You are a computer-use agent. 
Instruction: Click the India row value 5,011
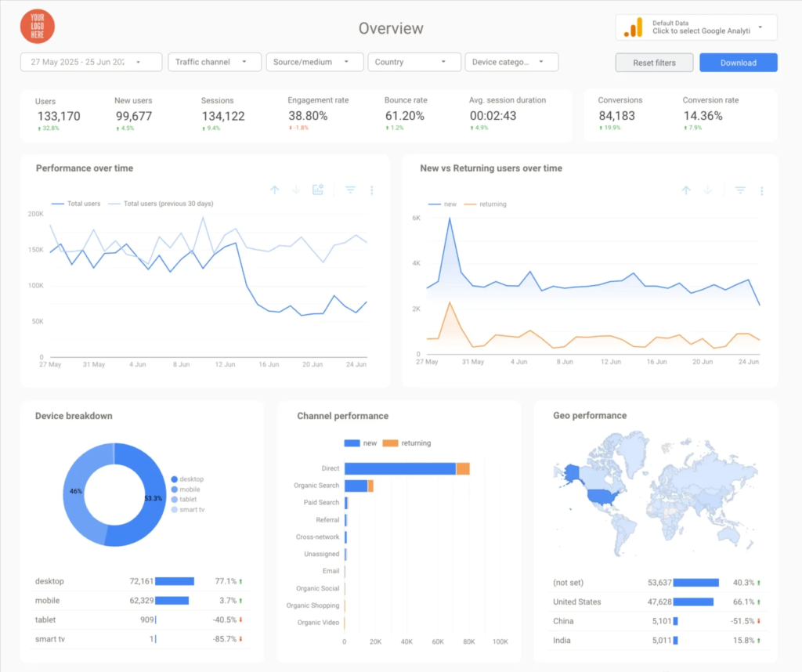pyautogui.click(x=662, y=641)
